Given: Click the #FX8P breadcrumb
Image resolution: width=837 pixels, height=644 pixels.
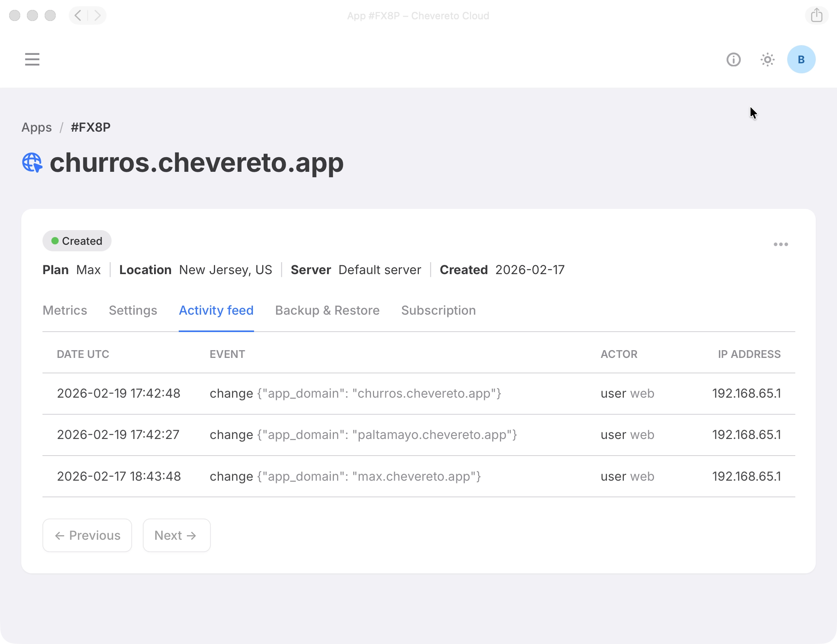Looking at the screenshot, I should [91, 127].
